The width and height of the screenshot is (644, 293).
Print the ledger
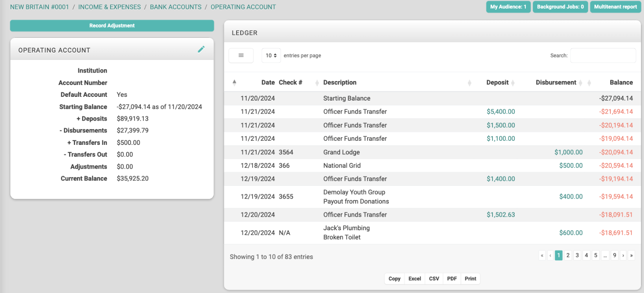(x=471, y=279)
